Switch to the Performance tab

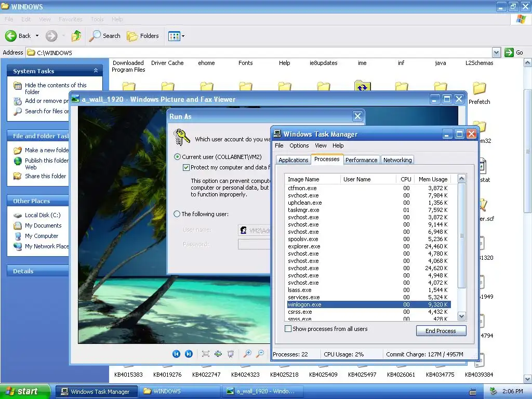click(x=362, y=160)
